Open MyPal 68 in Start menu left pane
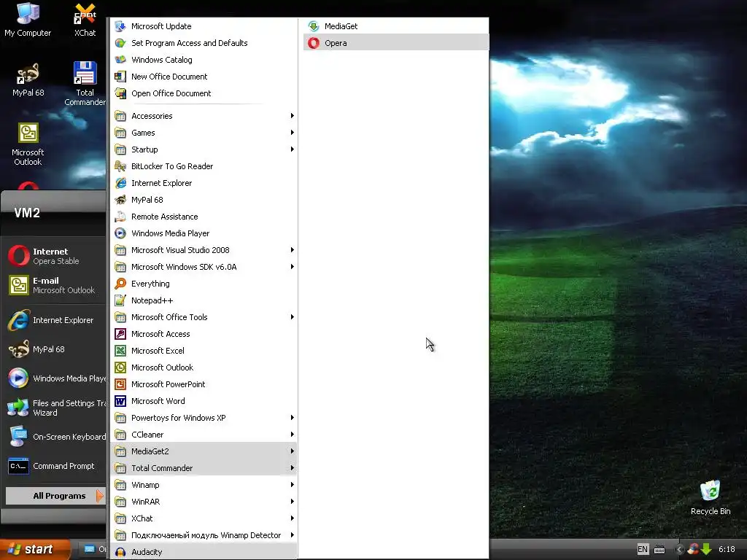747x560 pixels. (x=55, y=349)
